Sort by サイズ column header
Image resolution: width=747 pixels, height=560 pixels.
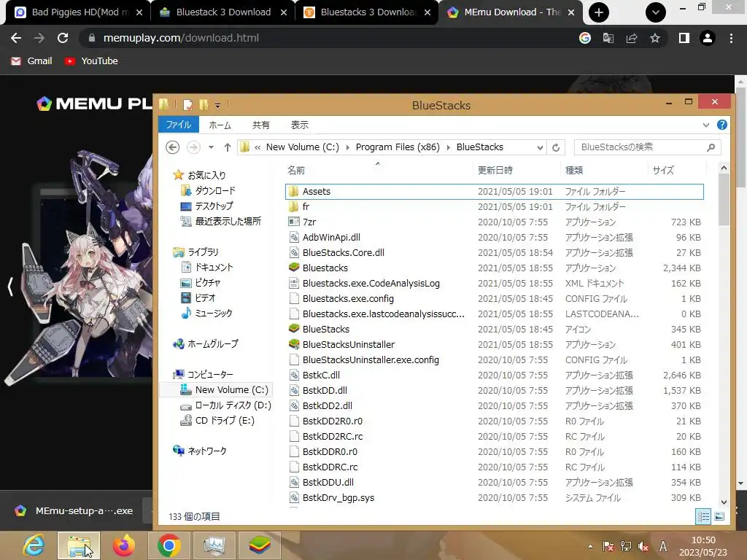(x=663, y=170)
